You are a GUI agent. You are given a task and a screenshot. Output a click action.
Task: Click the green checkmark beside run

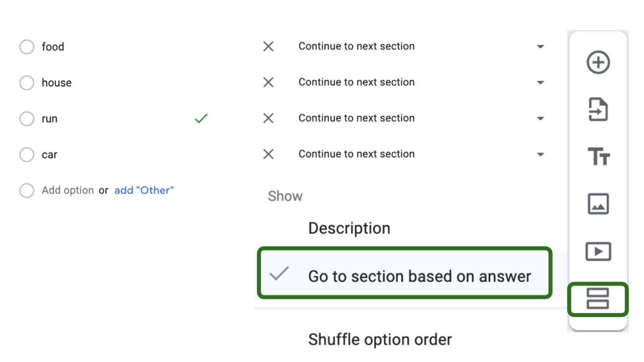point(201,118)
